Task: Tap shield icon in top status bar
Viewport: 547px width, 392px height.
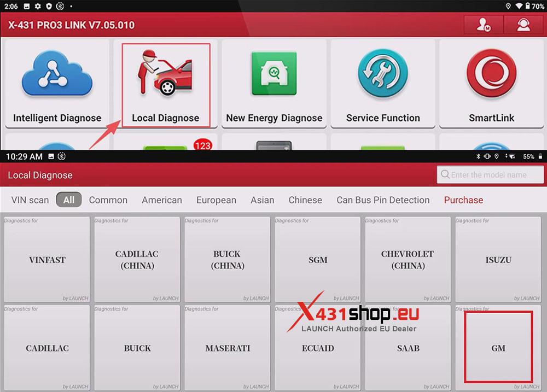Action: click(x=49, y=6)
